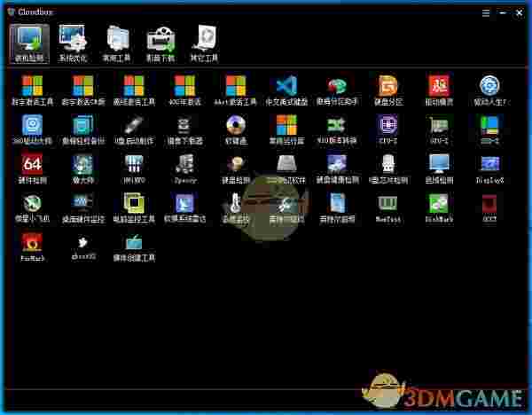Open the green crossed arrows icon
Viewport: 532px width, 415px height.
pos(337,125)
